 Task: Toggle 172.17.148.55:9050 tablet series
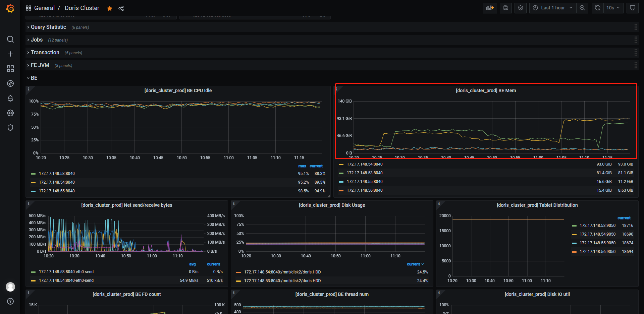(598, 243)
